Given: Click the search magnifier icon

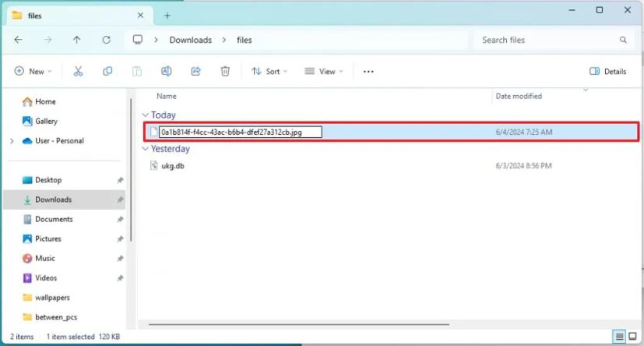Looking at the screenshot, I should pyautogui.click(x=623, y=40).
